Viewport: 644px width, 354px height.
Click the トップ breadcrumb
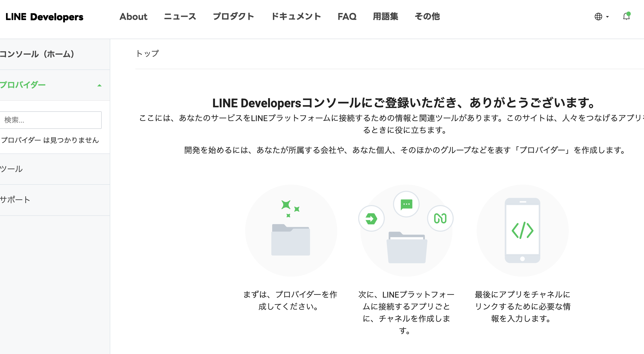(x=148, y=53)
